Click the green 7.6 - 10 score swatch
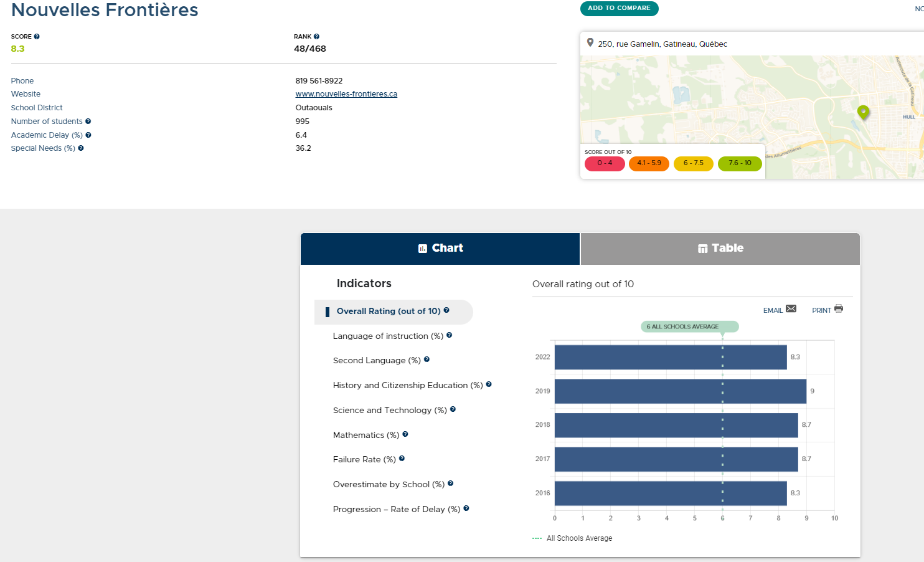 740,163
